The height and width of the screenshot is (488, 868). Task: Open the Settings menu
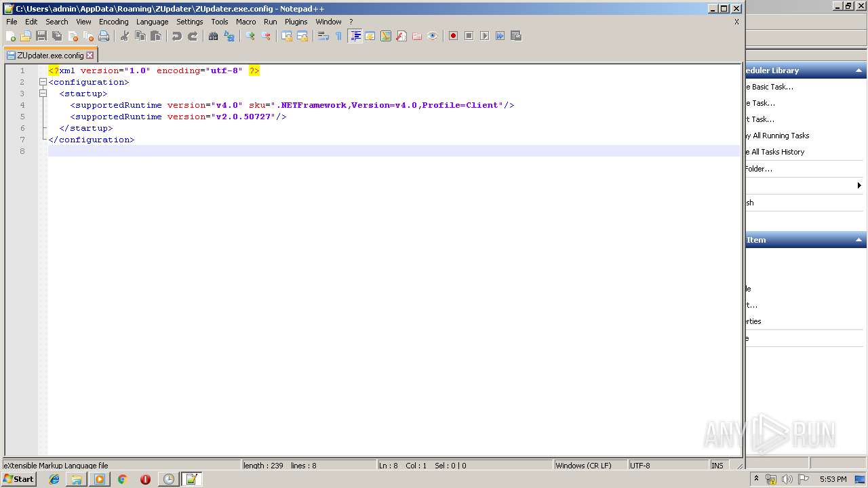(190, 22)
